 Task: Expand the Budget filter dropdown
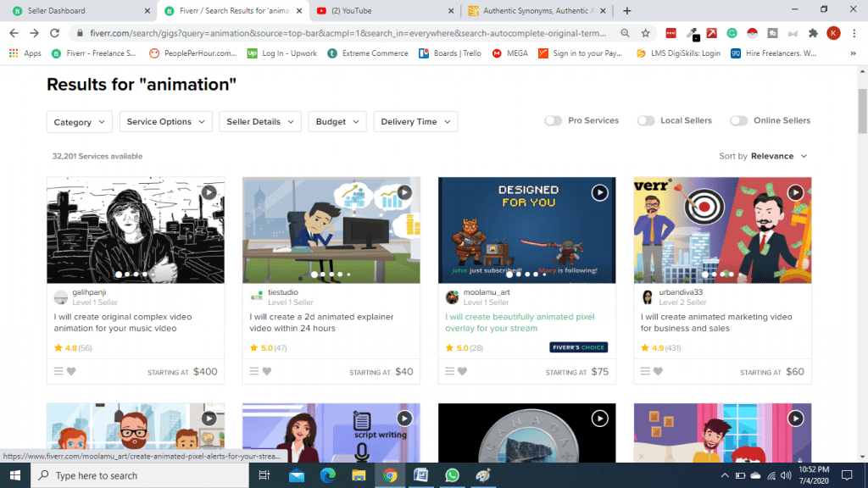click(337, 122)
